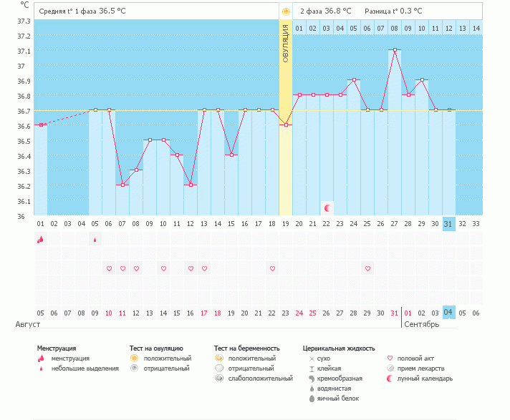Select the 36.4 temperature point on day 15
This screenshot has width=510, height=420.
click(x=231, y=155)
